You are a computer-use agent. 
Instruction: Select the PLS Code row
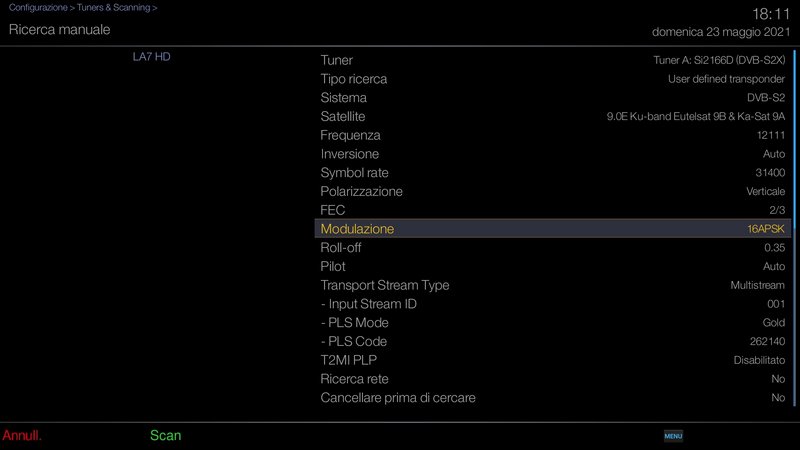(553, 341)
